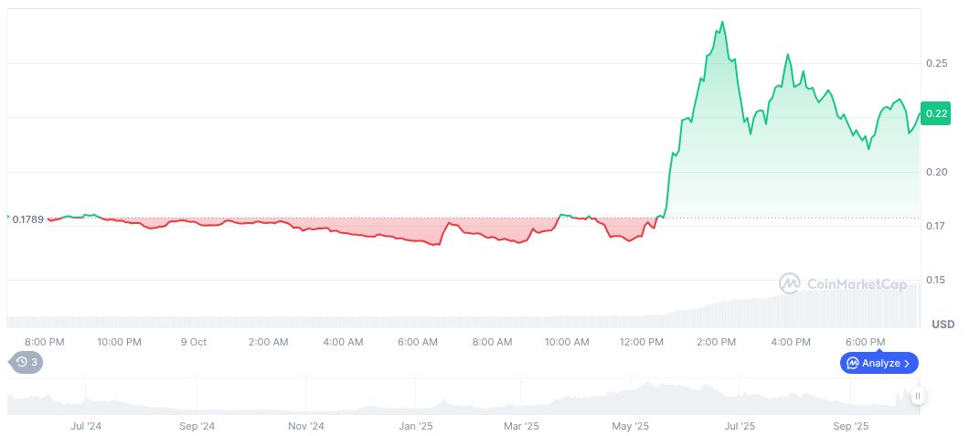980x436 pixels.
Task: Click the 0.20 price axis label
Action: coord(936,172)
